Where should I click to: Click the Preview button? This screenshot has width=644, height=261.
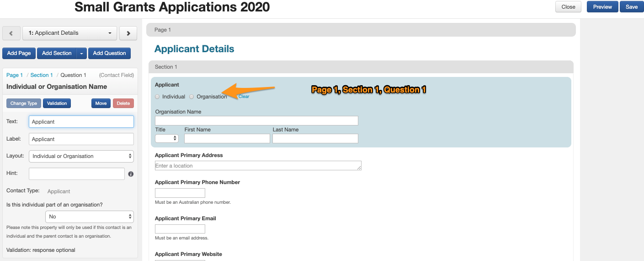tap(602, 7)
